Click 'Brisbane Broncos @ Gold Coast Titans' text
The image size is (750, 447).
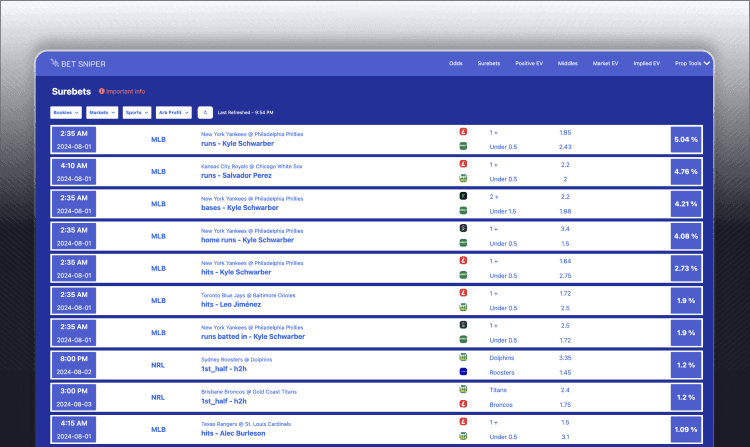tap(249, 392)
